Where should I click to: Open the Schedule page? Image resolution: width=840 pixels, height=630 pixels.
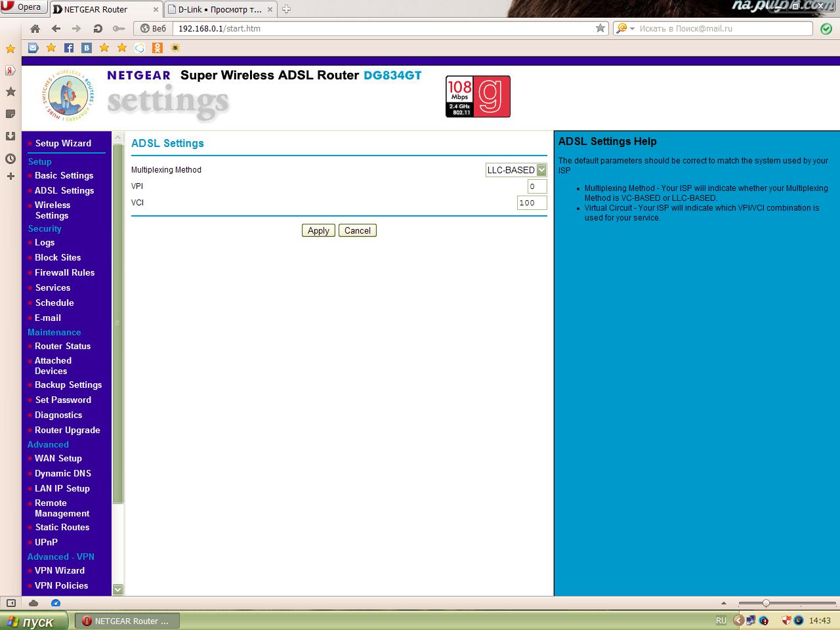(x=54, y=303)
